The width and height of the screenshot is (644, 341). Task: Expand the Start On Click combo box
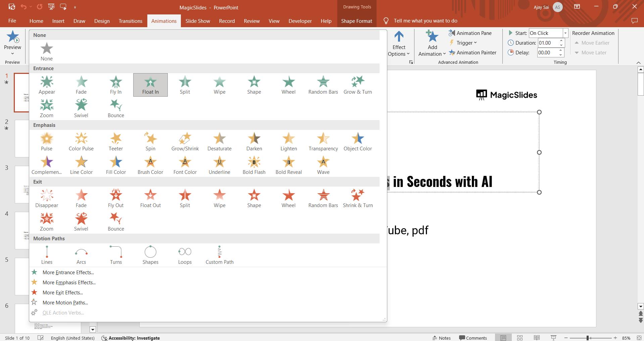tap(565, 33)
